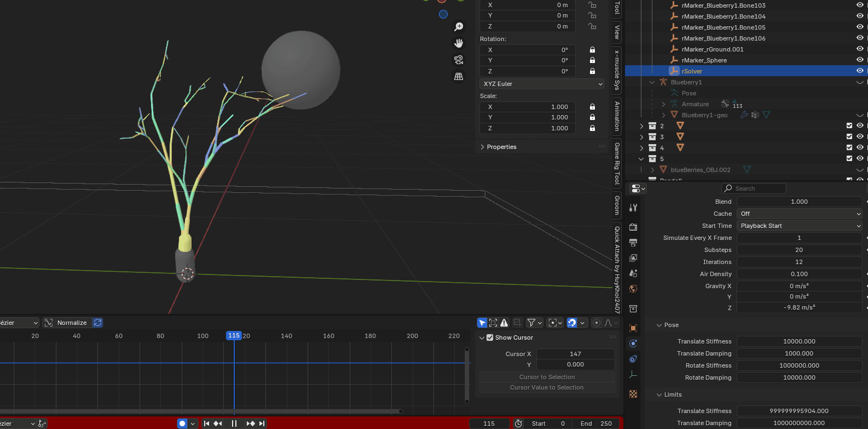This screenshot has height=429, width=868.
Task: Hide rMarker_Blueberry1.Bone104 with its eye icon
Action: 860,16
